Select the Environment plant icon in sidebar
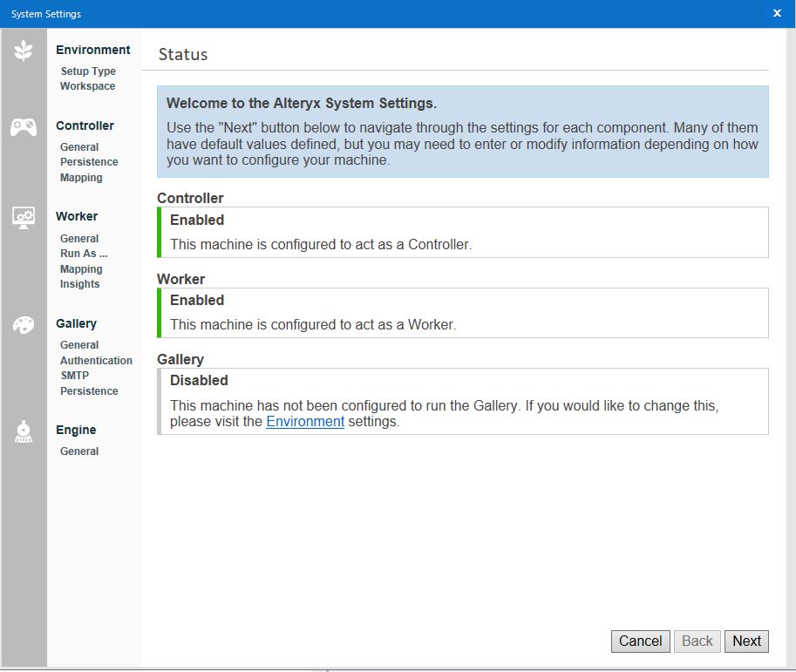This screenshot has height=672, width=796. coord(24,51)
